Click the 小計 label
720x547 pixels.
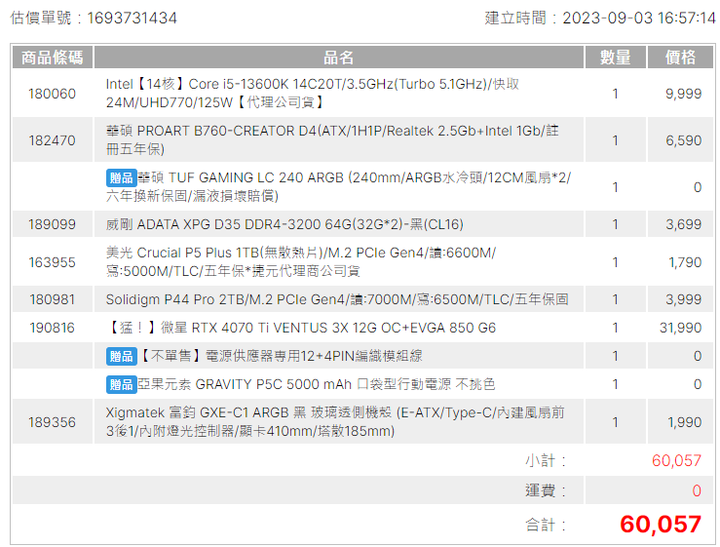(x=546, y=461)
